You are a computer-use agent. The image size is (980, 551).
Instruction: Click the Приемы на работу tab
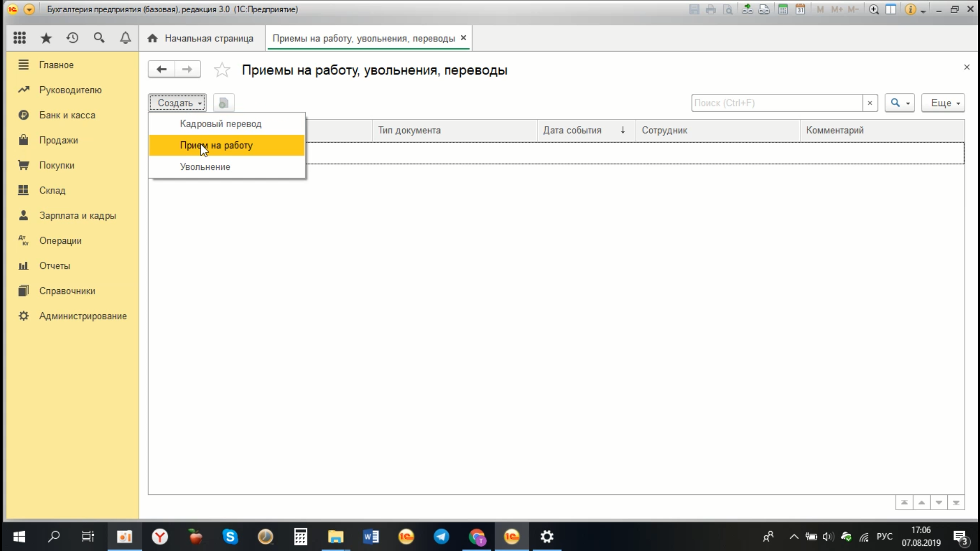pyautogui.click(x=363, y=38)
